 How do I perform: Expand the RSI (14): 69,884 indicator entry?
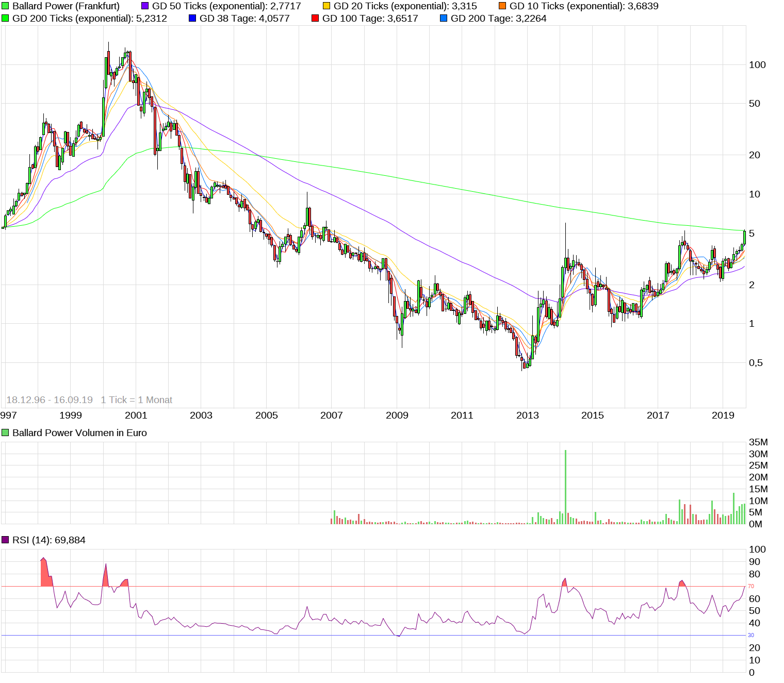tap(50, 540)
